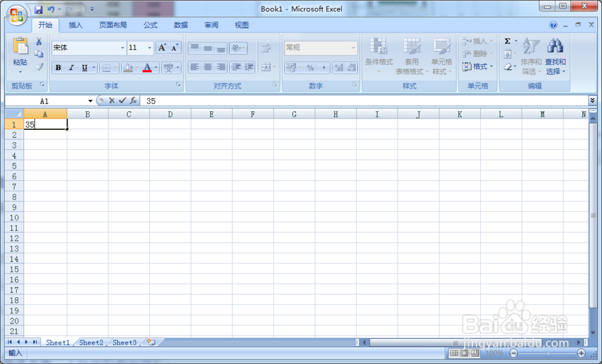
Task: Switch to the 插入 tab
Action: coord(76,25)
